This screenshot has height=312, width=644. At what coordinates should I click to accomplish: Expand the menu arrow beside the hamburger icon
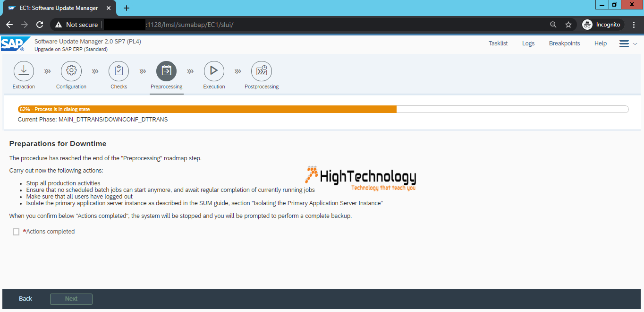[x=635, y=43]
